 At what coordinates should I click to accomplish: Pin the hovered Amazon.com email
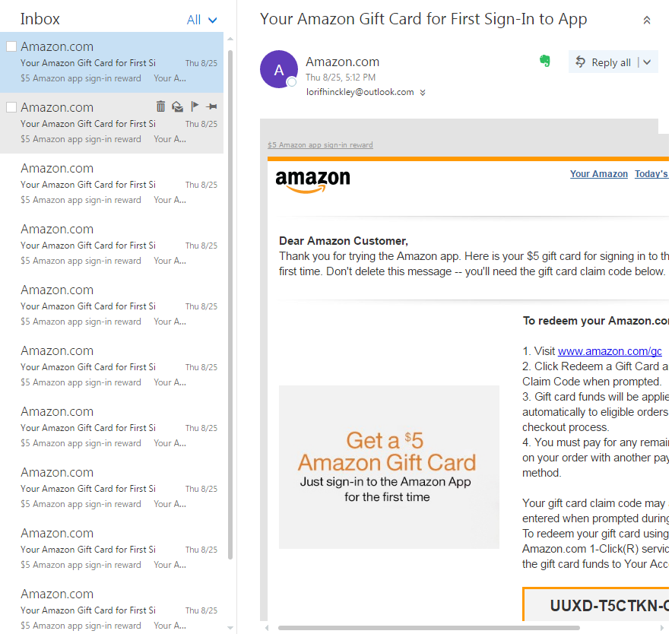click(211, 107)
